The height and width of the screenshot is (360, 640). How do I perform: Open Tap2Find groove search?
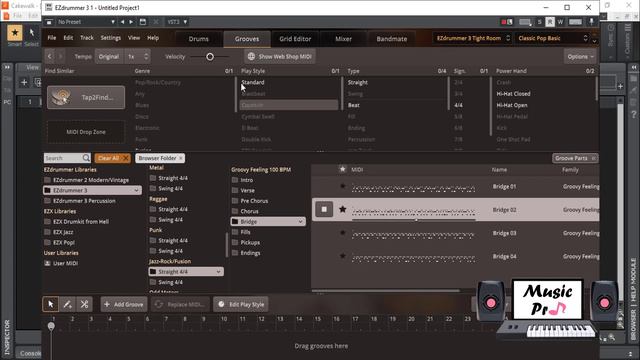[86, 97]
